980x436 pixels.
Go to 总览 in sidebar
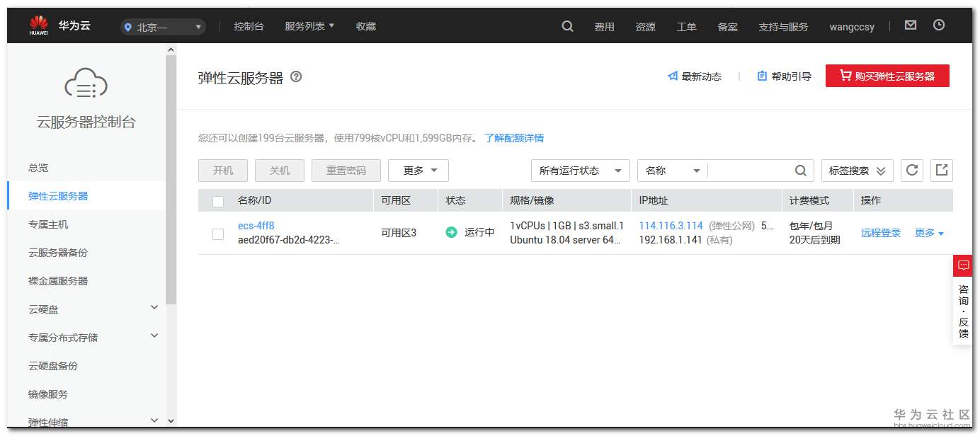coord(38,168)
